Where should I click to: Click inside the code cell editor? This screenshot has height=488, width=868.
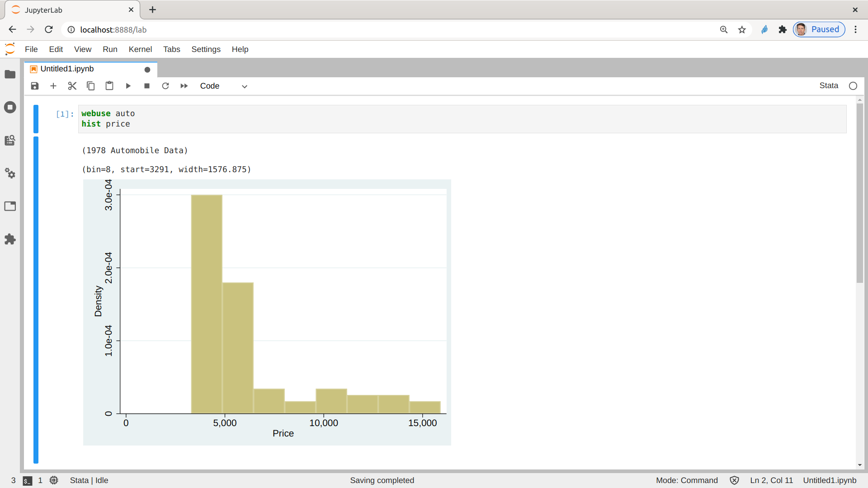pyautogui.click(x=452, y=119)
